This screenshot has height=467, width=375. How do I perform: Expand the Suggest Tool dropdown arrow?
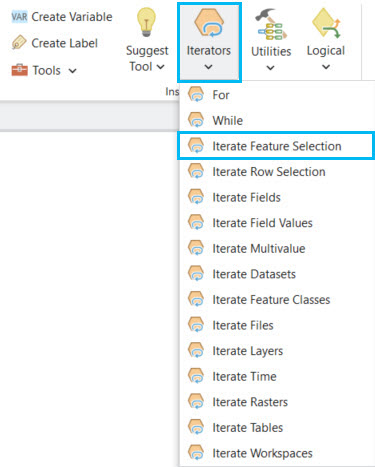coord(161,67)
